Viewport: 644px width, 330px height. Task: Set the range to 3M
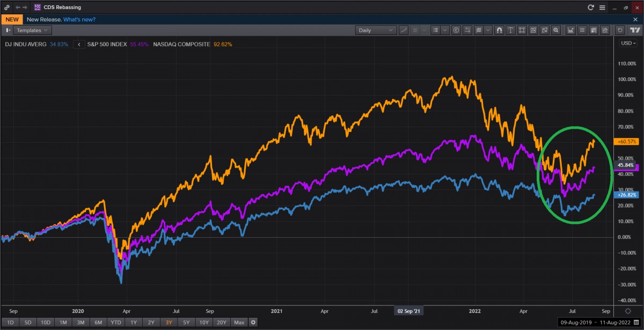tap(80, 322)
